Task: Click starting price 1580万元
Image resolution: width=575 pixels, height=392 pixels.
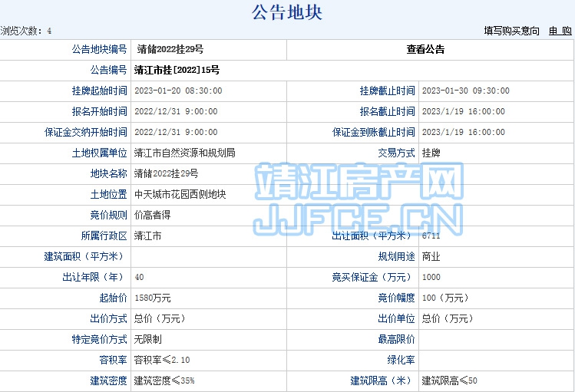Action: coord(153,298)
